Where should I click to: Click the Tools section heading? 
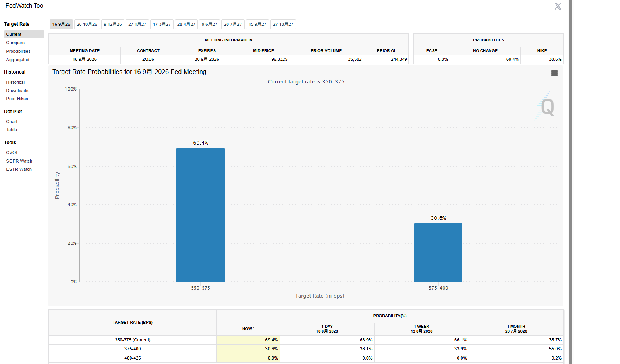(x=10, y=143)
